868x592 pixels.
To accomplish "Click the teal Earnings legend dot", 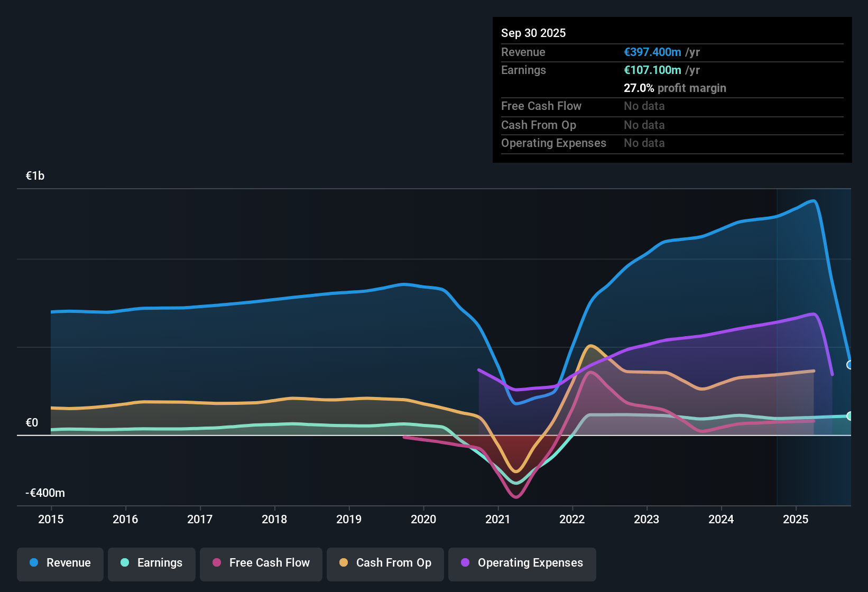I will [125, 563].
